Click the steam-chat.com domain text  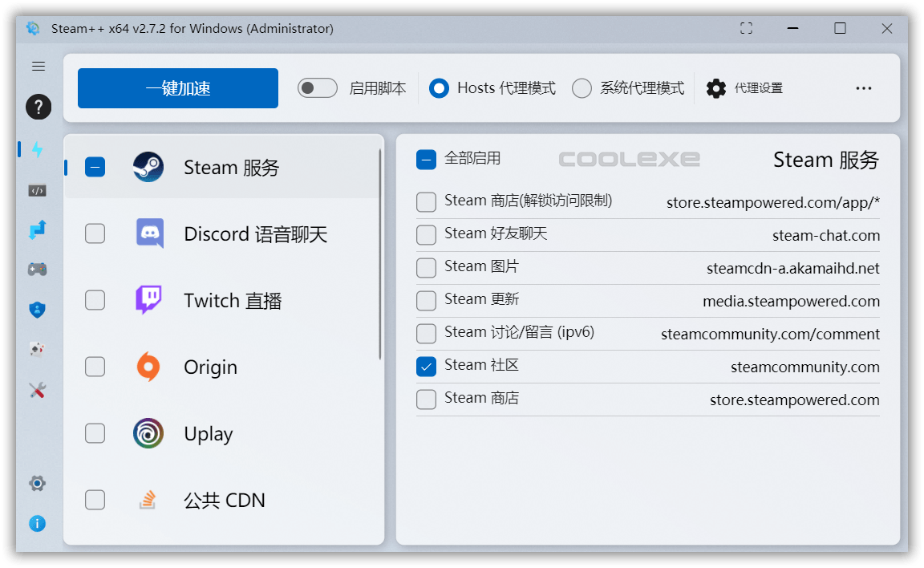point(826,236)
